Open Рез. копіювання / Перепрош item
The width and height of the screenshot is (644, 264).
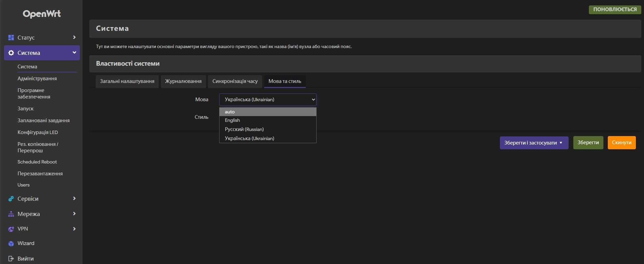[38, 147]
